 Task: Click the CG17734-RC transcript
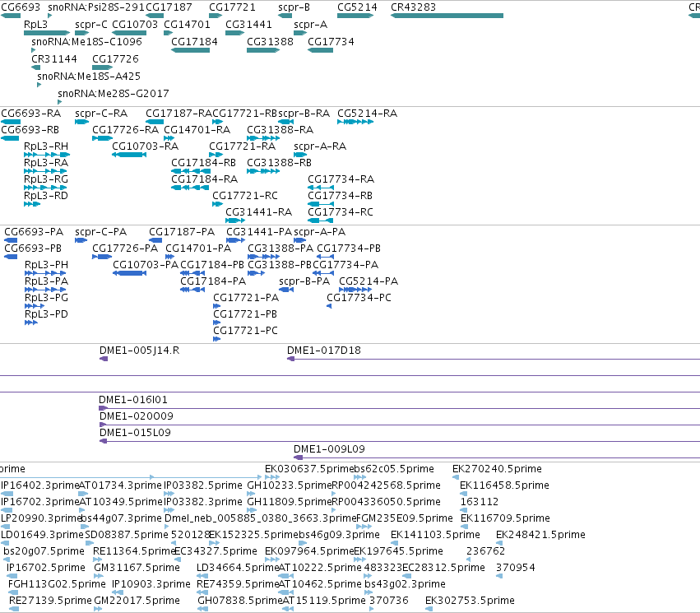click(x=321, y=221)
